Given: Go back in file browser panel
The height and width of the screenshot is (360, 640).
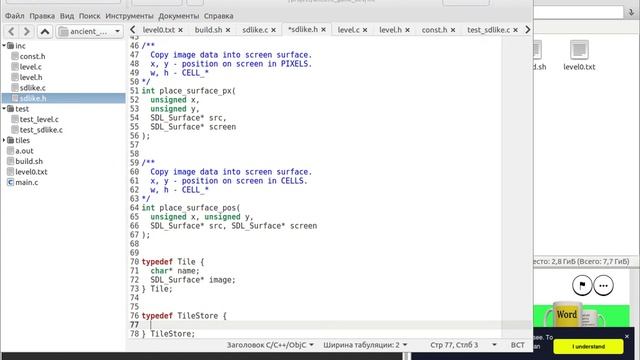Looking at the screenshot, I should [11, 31].
